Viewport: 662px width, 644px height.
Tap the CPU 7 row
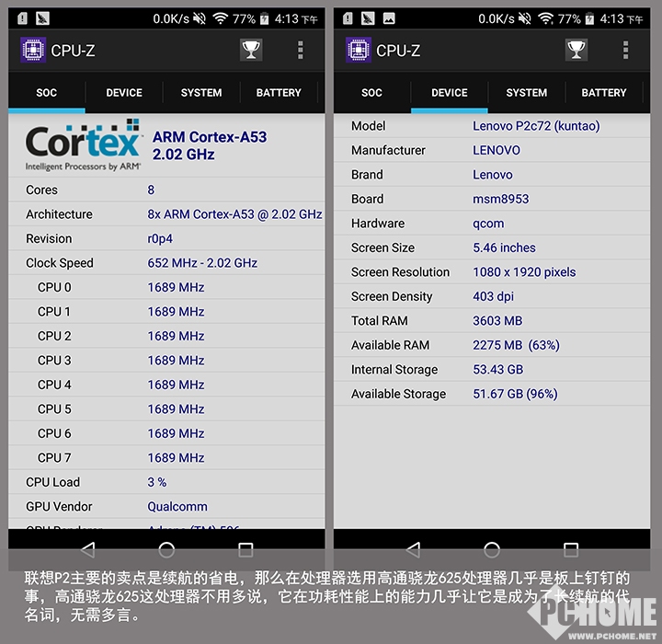[x=166, y=457]
